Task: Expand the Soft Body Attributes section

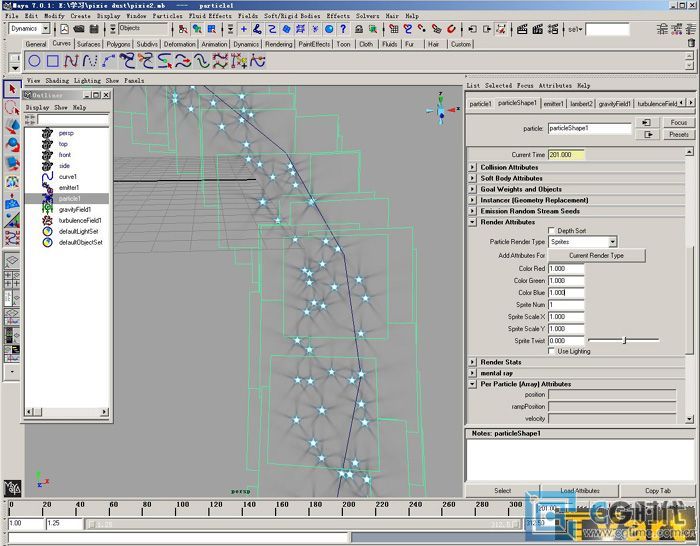Action: point(472,178)
